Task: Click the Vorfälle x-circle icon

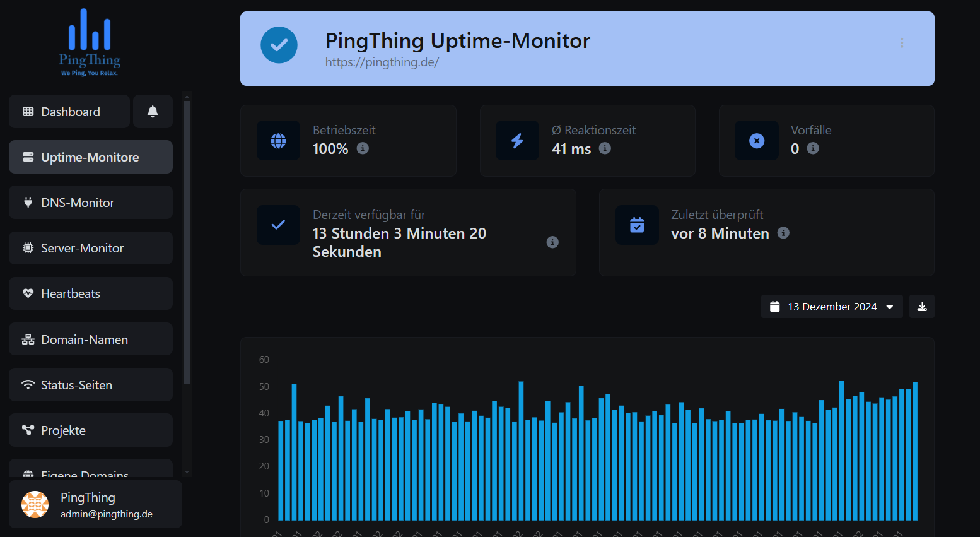Action: point(757,141)
